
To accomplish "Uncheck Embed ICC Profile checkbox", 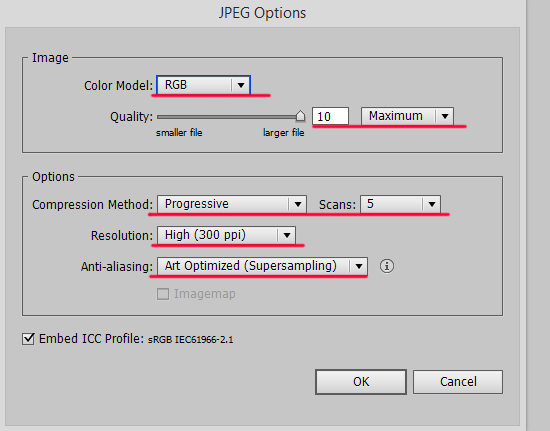I will pos(28,339).
